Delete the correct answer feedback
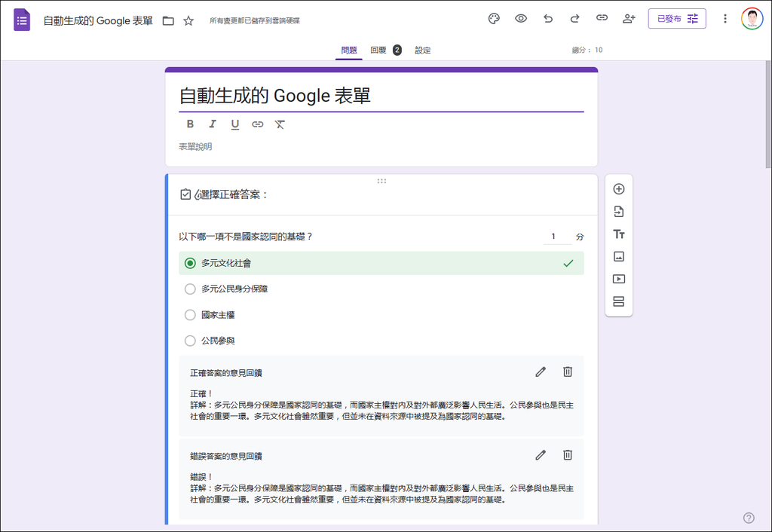Image resolution: width=772 pixels, height=532 pixels. click(568, 372)
